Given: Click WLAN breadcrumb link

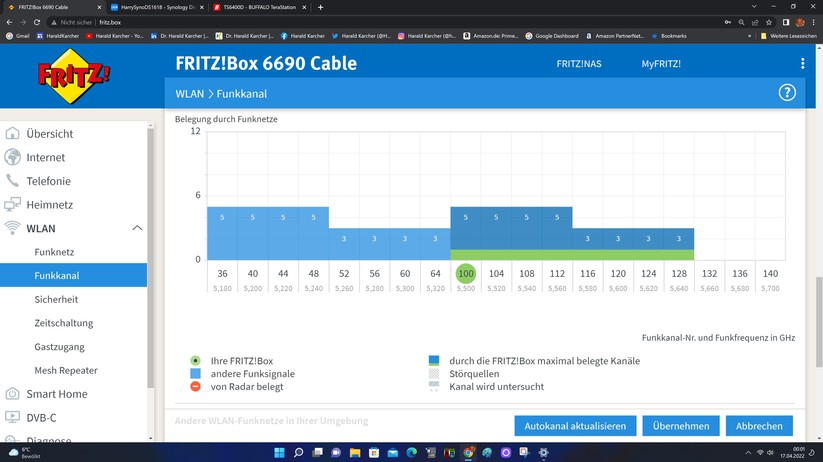Looking at the screenshot, I should point(189,93).
